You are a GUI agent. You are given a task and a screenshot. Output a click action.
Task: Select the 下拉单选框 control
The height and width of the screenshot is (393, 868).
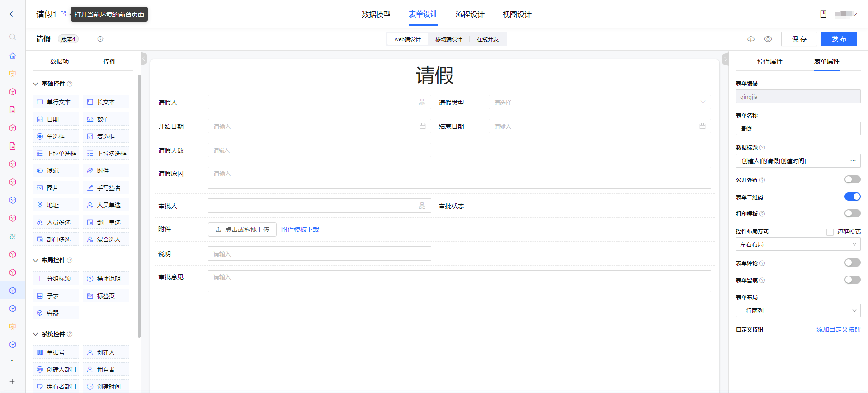coord(56,154)
